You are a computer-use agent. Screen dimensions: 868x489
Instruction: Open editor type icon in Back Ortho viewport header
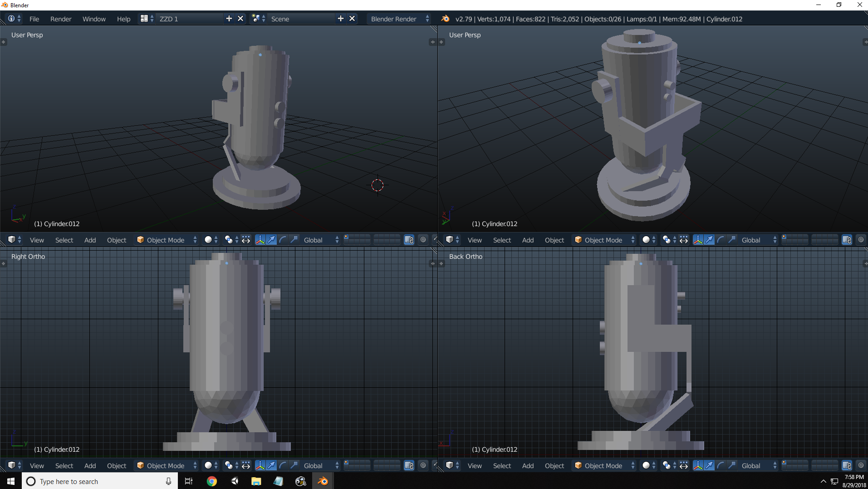tap(452, 465)
